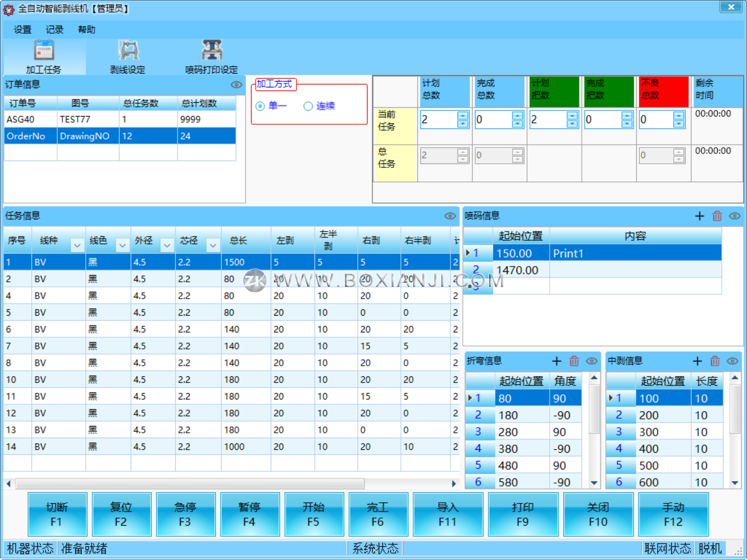Image resolution: width=747 pixels, height=560 pixels.
Task: Open the 加工任务 toolbar icon
Action: [x=44, y=57]
